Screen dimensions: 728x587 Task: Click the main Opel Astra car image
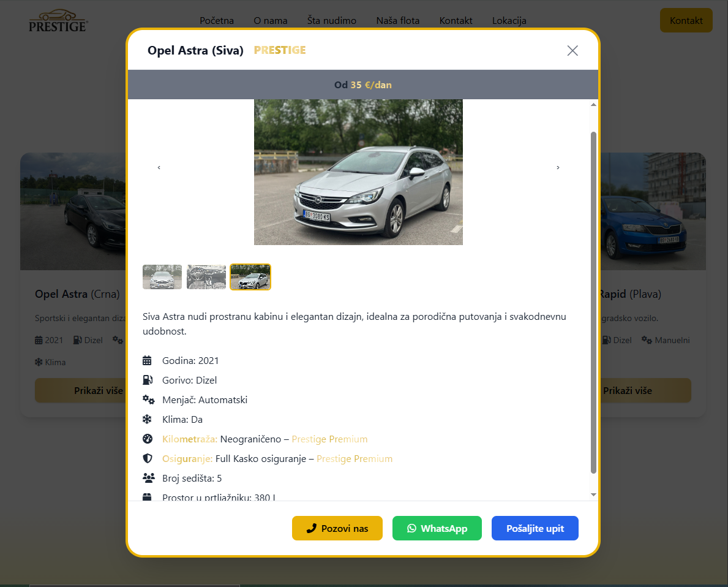tap(358, 172)
